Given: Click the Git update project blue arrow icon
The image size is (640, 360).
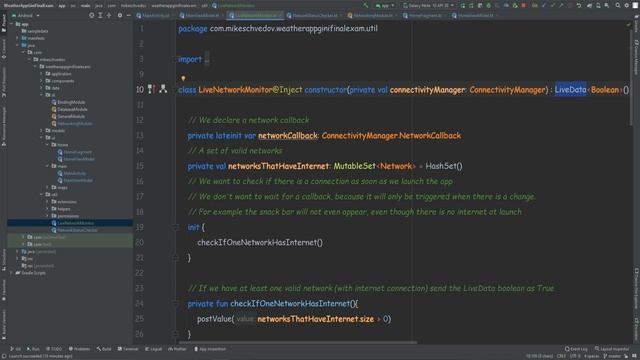Looking at the screenshot, I should [x=544, y=5].
